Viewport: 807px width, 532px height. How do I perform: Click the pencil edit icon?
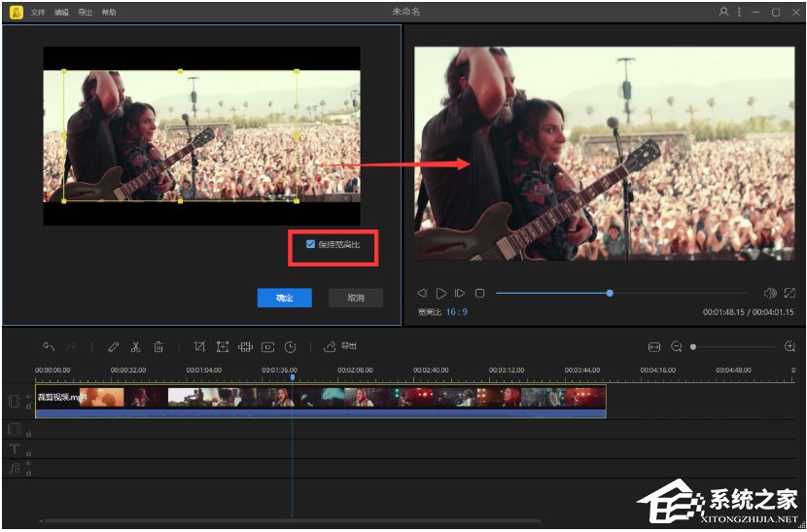(113, 346)
